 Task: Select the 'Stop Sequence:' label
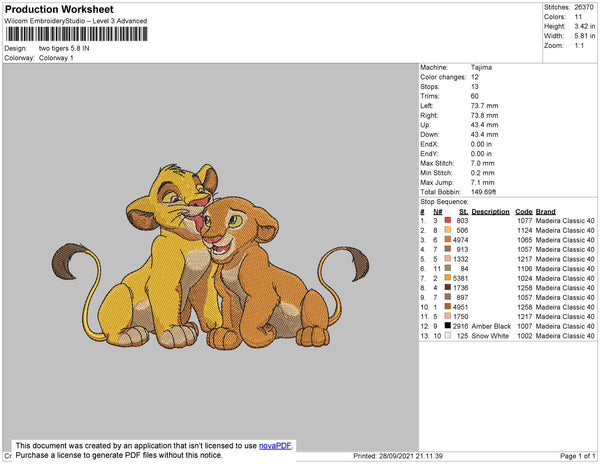pos(444,202)
